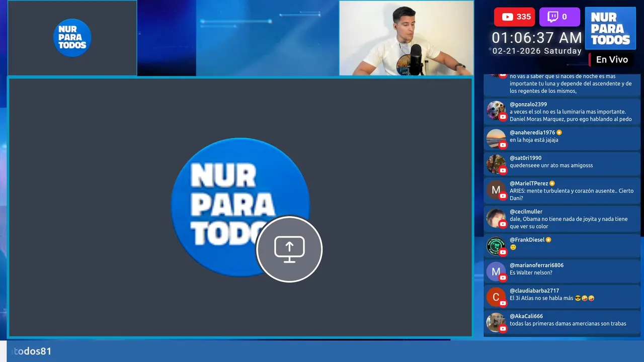The width and height of the screenshot is (644, 362).
Task: Click @MarielTPerez avatar in chat
Action: pos(496,190)
